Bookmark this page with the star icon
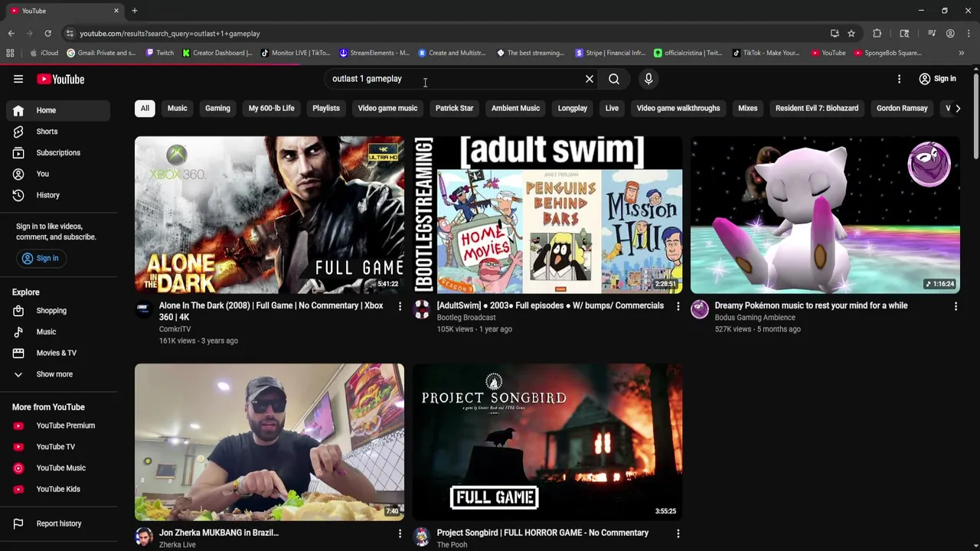The height and width of the screenshot is (551, 980). tap(851, 34)
